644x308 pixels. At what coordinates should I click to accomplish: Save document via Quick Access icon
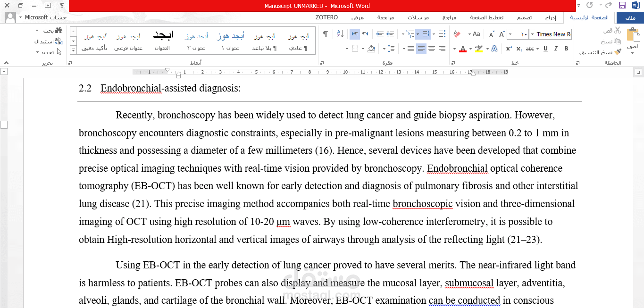coord(622,6)
